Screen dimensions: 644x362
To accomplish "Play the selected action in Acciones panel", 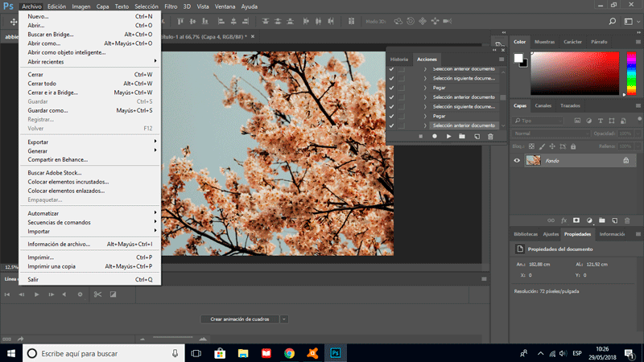I will [x=448, y=137].
